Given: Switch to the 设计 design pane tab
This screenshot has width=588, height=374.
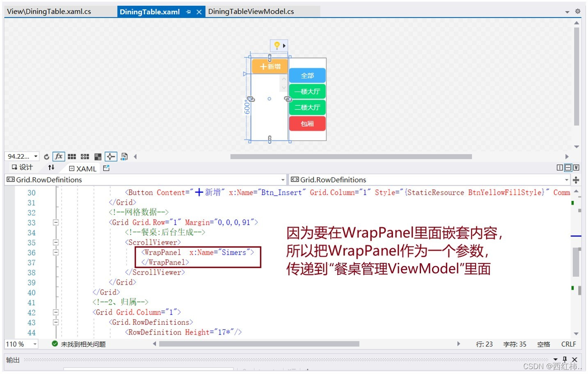Looking at the screenshot, I should tap(22, 167).
